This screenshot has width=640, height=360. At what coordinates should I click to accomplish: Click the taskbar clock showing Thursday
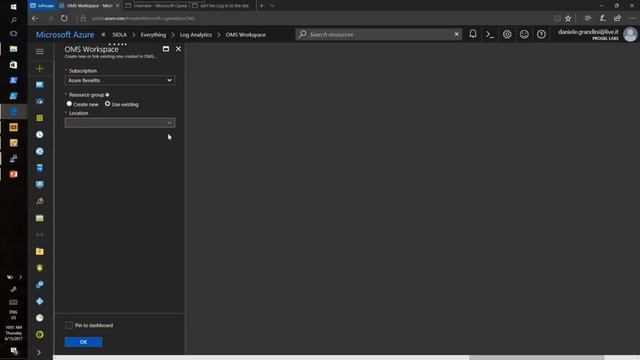pos(13,333)
